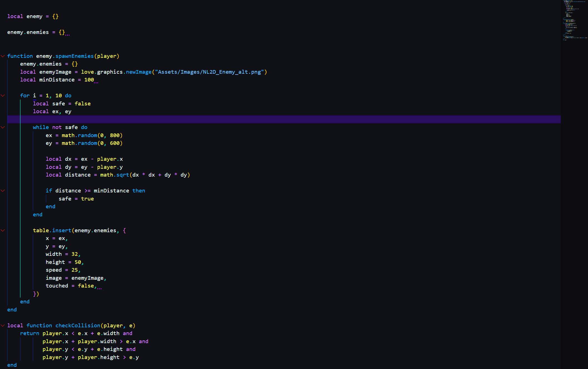Viewport: 588px width, 369px height.
Task: Click the 'end' closing the for loop
Action: pos(25,302)
